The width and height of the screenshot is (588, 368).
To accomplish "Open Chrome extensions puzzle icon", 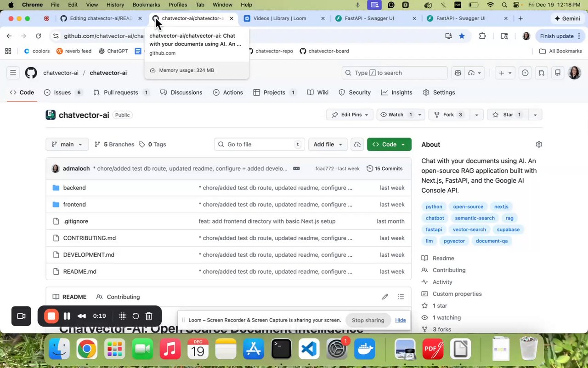I will [482, 36].
